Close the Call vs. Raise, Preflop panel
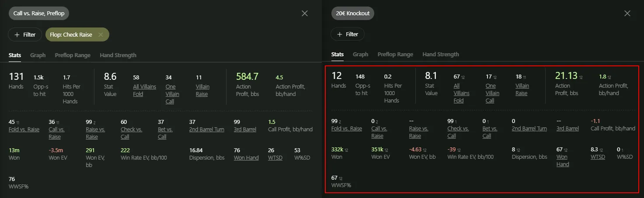The height and width of the screenshot is (198, 644). click(305, 14)
